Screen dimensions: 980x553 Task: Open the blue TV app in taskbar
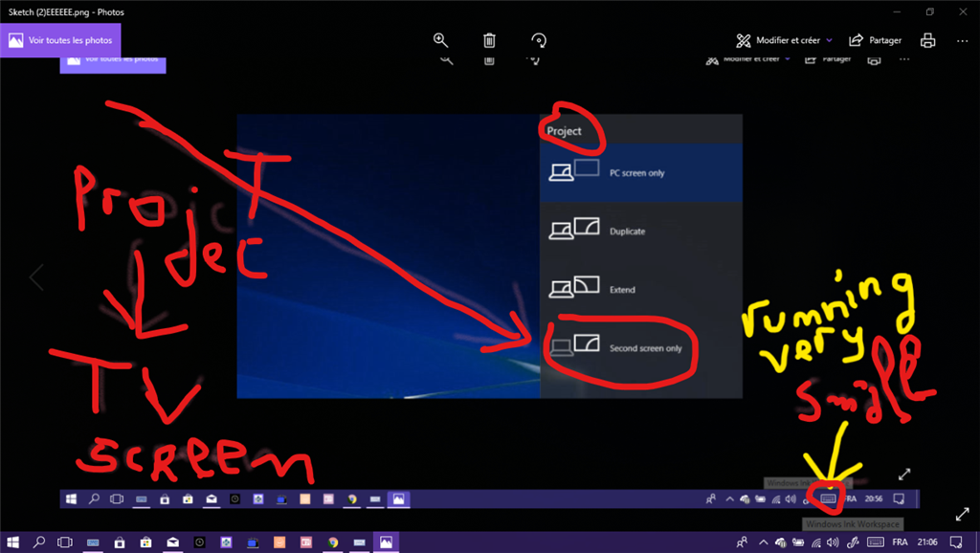tap(253, 542)
